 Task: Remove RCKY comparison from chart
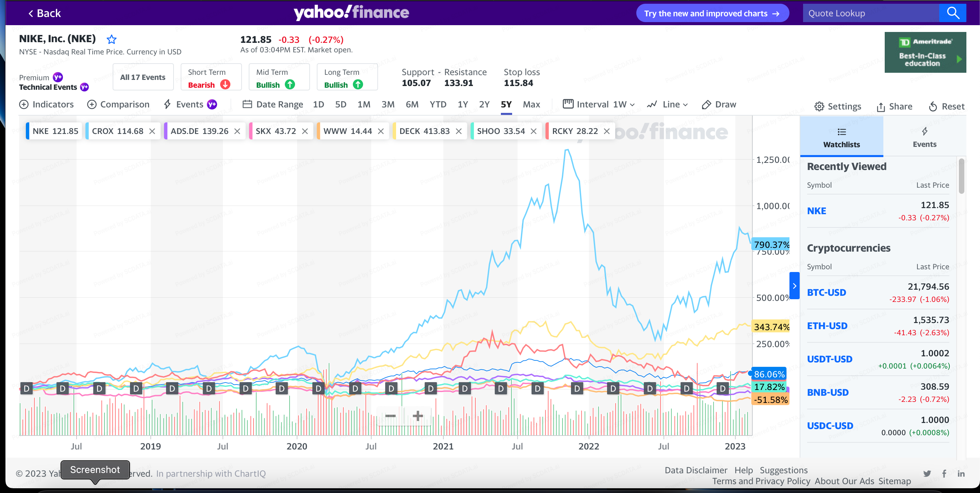(607, 131)
